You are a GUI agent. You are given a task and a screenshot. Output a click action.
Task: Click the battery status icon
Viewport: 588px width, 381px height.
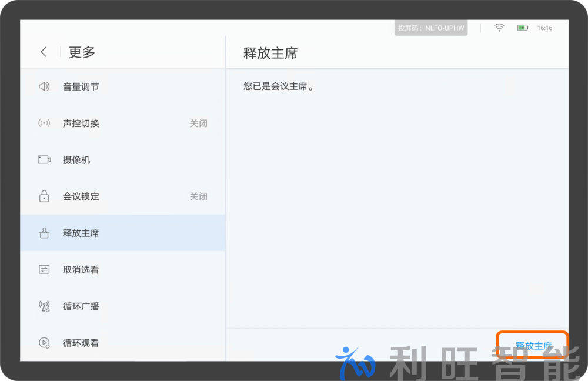pos(523,28)
